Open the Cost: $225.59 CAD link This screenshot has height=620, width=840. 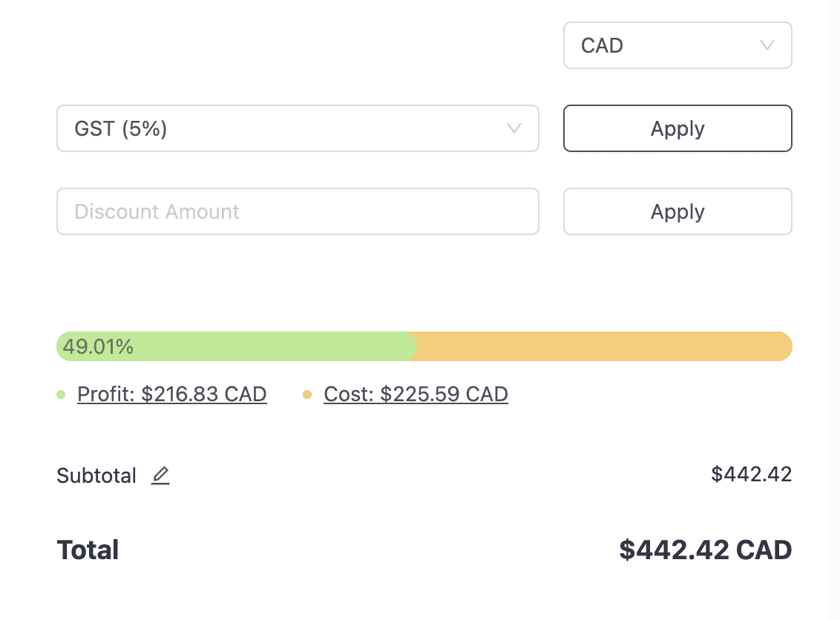pos(416,395)
